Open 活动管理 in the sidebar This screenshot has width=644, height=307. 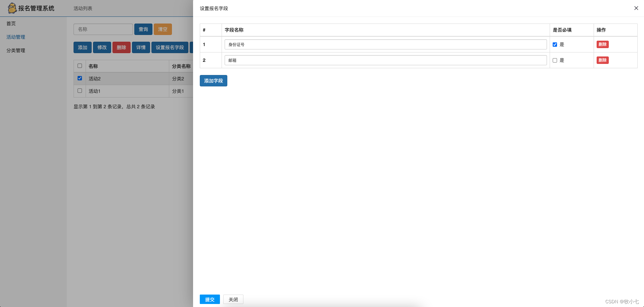tap(16, 37)
